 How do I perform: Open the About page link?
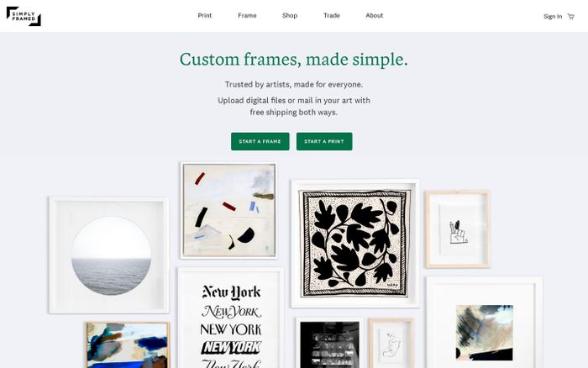[x=375, y=15]
